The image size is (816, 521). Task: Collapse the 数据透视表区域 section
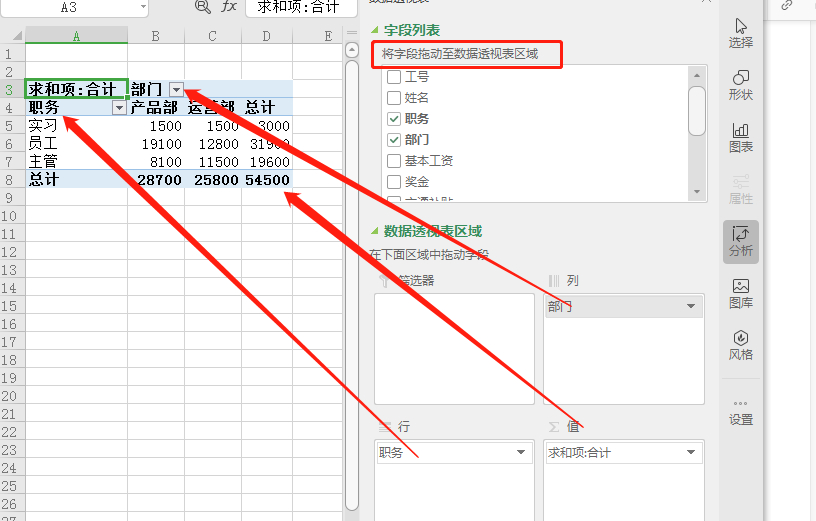click(x=374, y=231)
